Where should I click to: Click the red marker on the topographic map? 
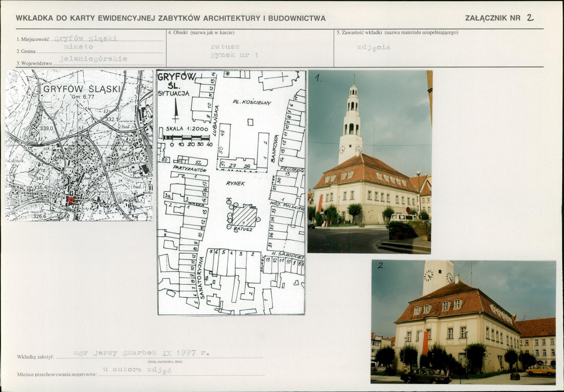[71, 199]
